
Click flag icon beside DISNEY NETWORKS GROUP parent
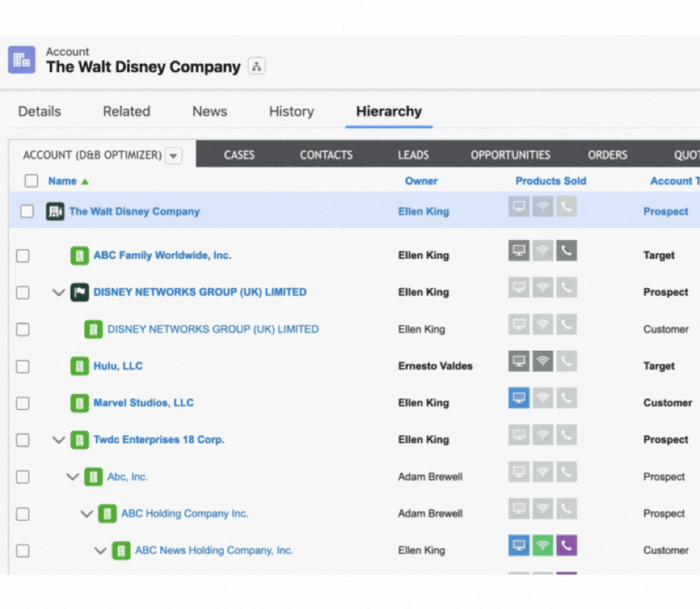pos(79,293)
